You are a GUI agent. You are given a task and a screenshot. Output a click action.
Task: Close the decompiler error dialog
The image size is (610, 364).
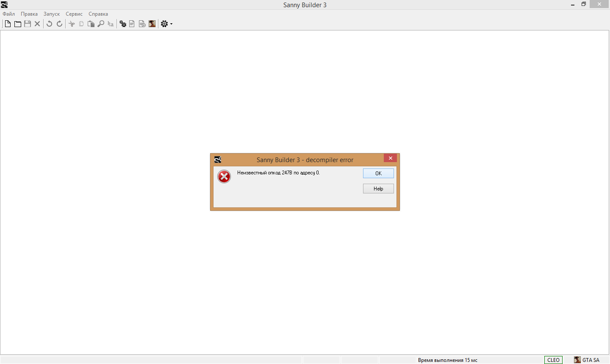point(390,158)
